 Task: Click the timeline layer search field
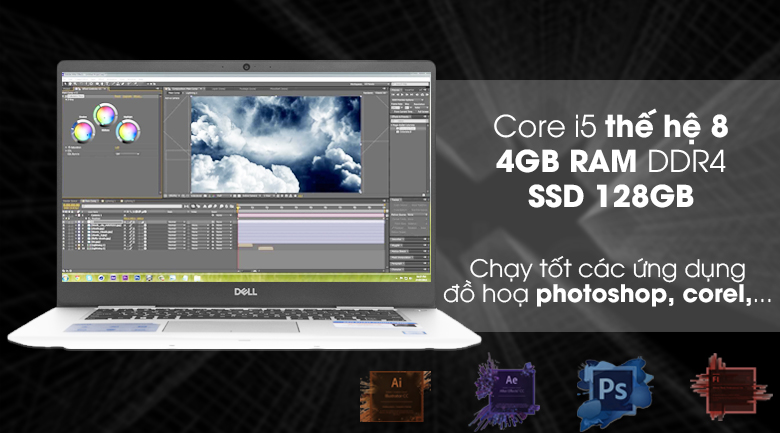[x=132, y=207]
